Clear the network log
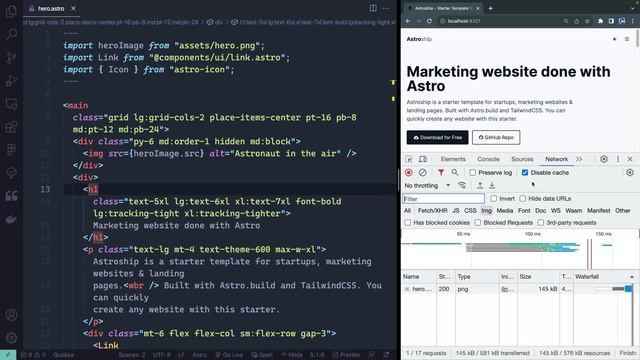Image resolution: width=640 pixels, height=360 pixels. tap(422, 173)
